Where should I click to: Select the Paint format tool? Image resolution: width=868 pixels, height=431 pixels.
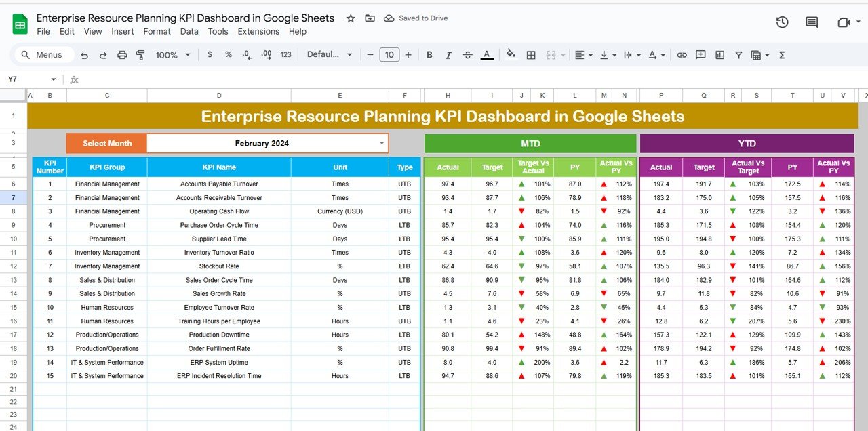coord(140,55)
